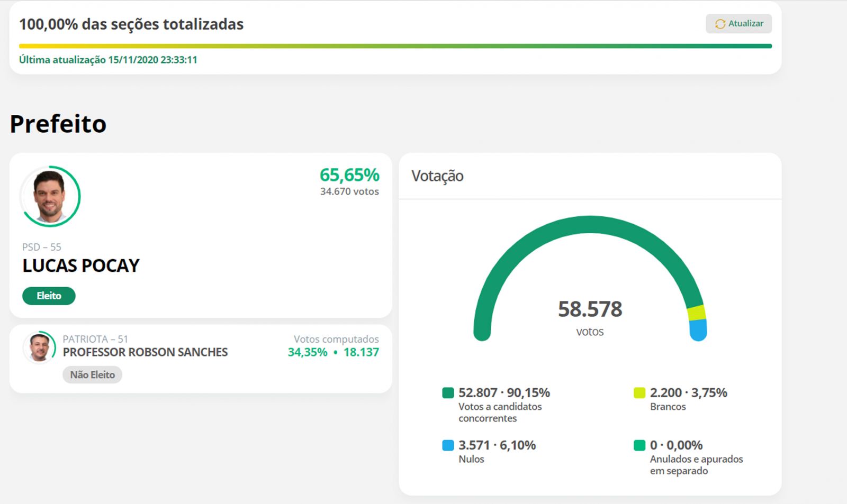This screenshot has width=847, height=504.
Task: Click the 58.578 total votes number
Action: pos(590,309)
